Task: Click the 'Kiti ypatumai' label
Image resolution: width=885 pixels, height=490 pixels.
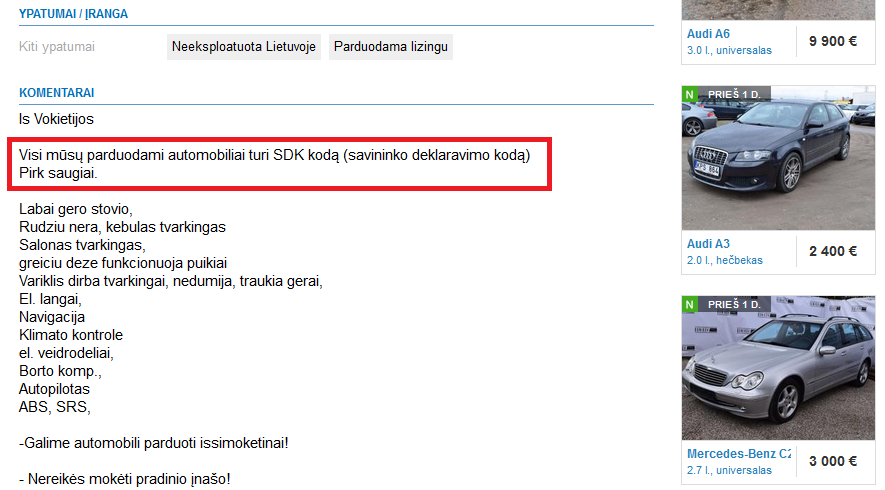Action: (x=57, y=47)
